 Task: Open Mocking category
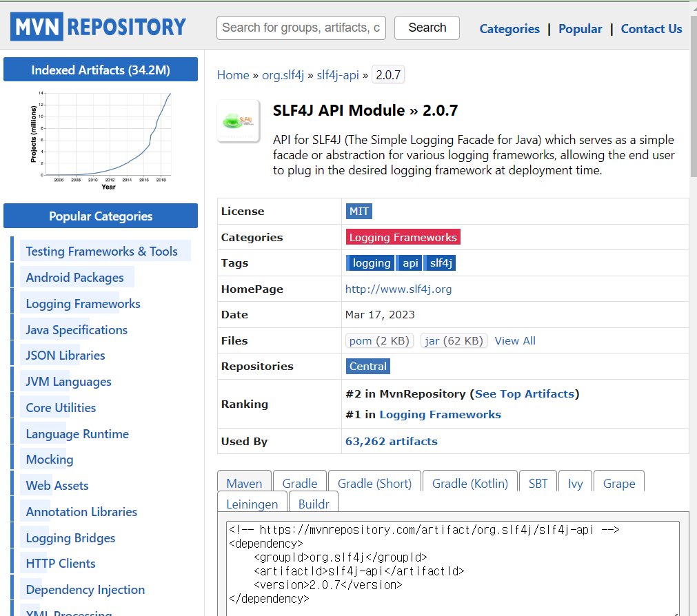point(50,460)
